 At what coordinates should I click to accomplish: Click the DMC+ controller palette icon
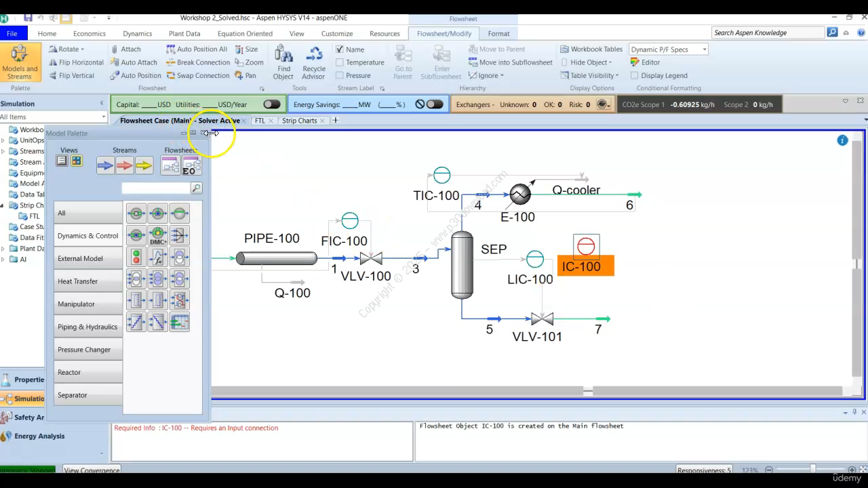point(158,235)
